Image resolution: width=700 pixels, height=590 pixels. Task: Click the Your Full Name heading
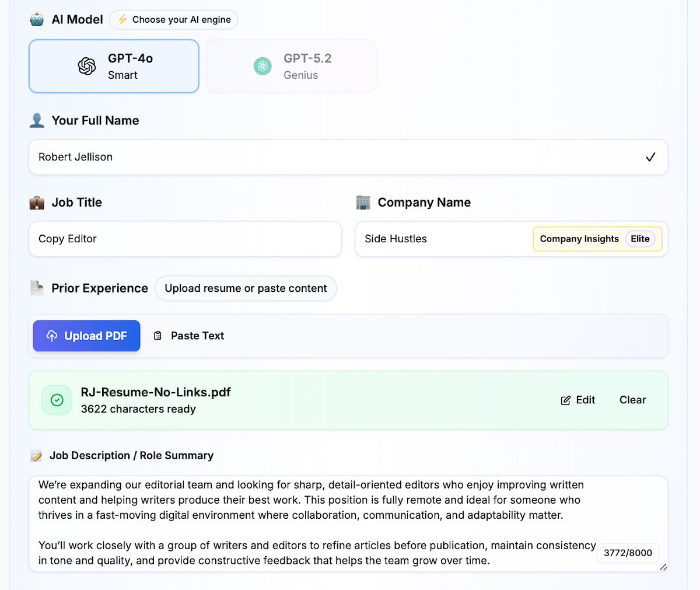[95, 120]
